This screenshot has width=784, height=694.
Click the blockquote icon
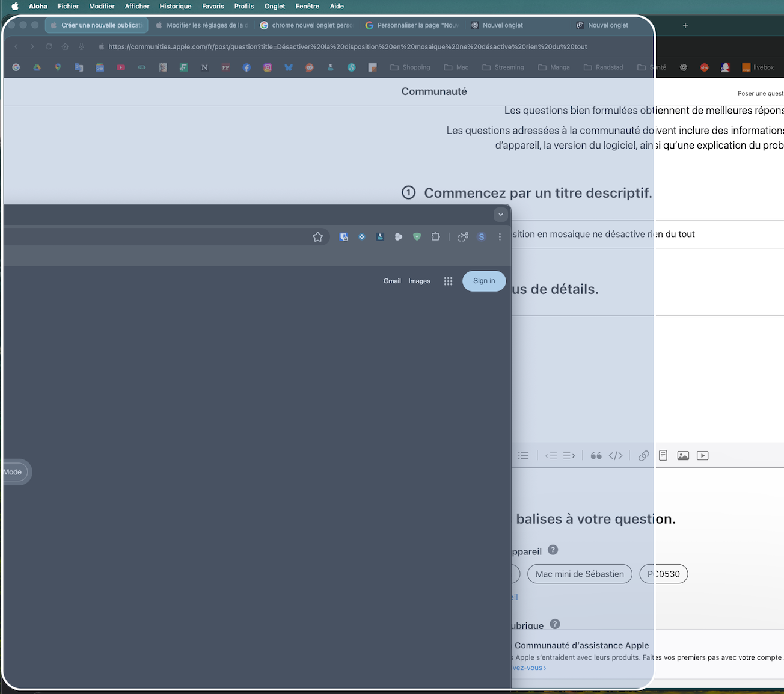click(x=596, y=456)
